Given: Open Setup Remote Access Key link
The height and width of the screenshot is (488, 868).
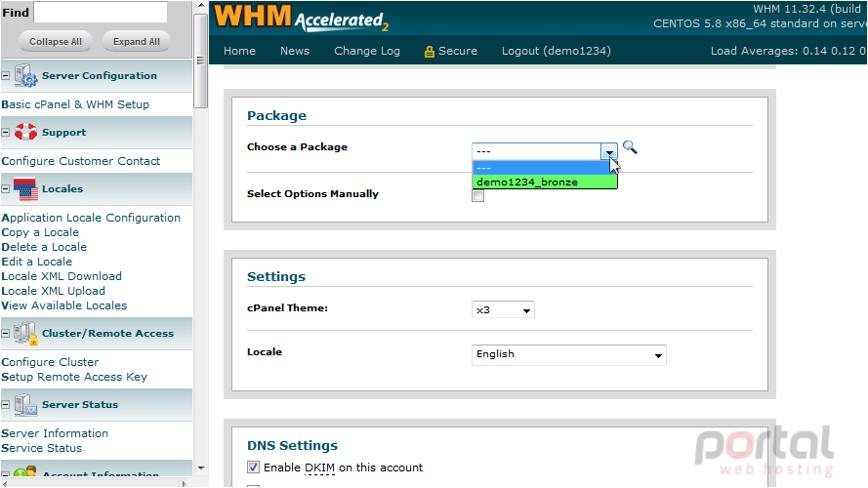Looking at the screenshot, I should coord(74,377).
